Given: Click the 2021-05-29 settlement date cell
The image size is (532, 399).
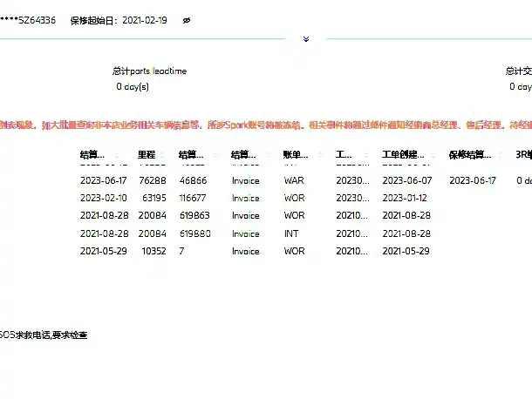Looking at the screenshot, I should pyautogui.click(x=104, y=251).
